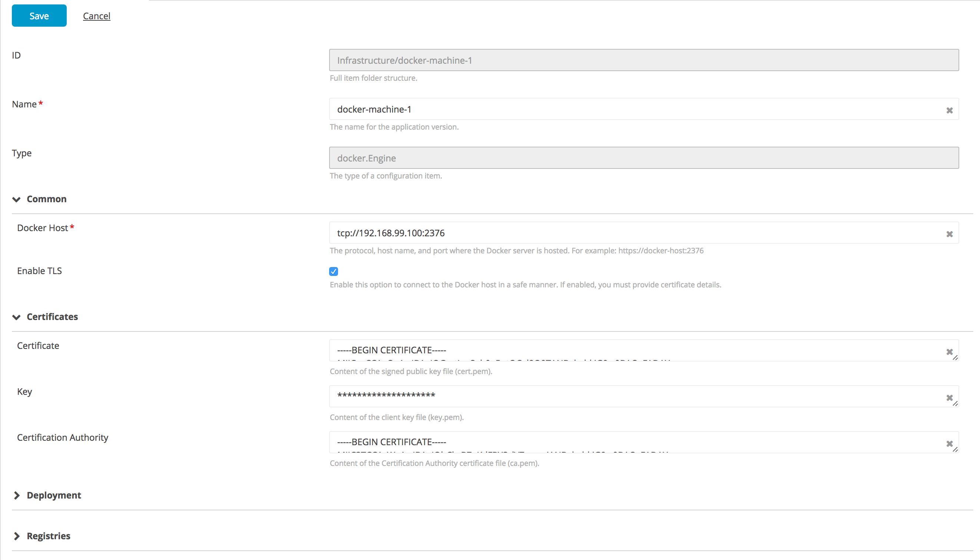Clear the Certificate field with its X icon

pyautogui.click(x=949, y=351)
